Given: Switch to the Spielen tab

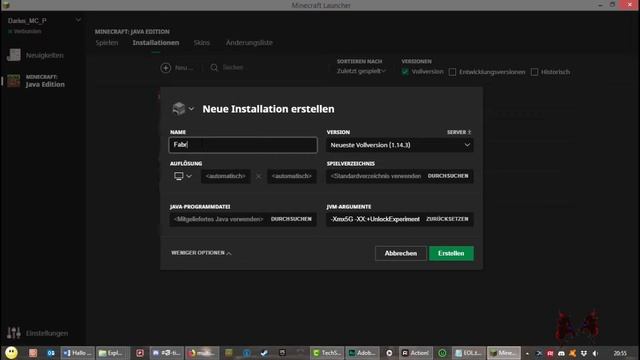Looking at the screenshot, I should pos(107,42).
